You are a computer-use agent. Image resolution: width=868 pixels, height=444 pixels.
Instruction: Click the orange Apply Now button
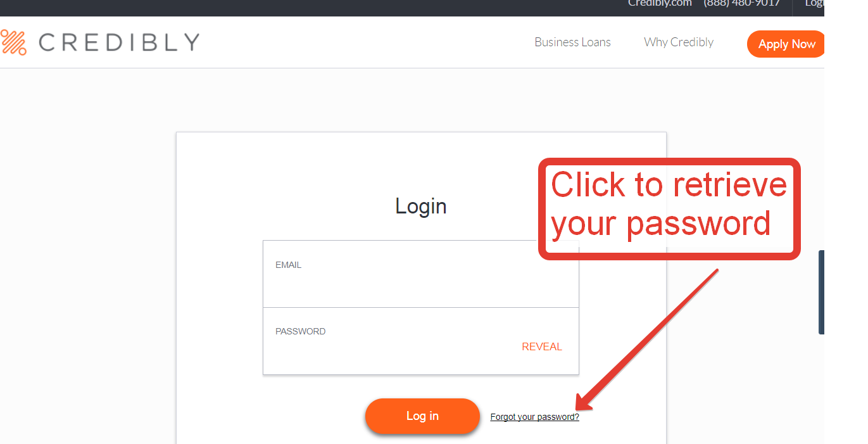tap(786, 44)
